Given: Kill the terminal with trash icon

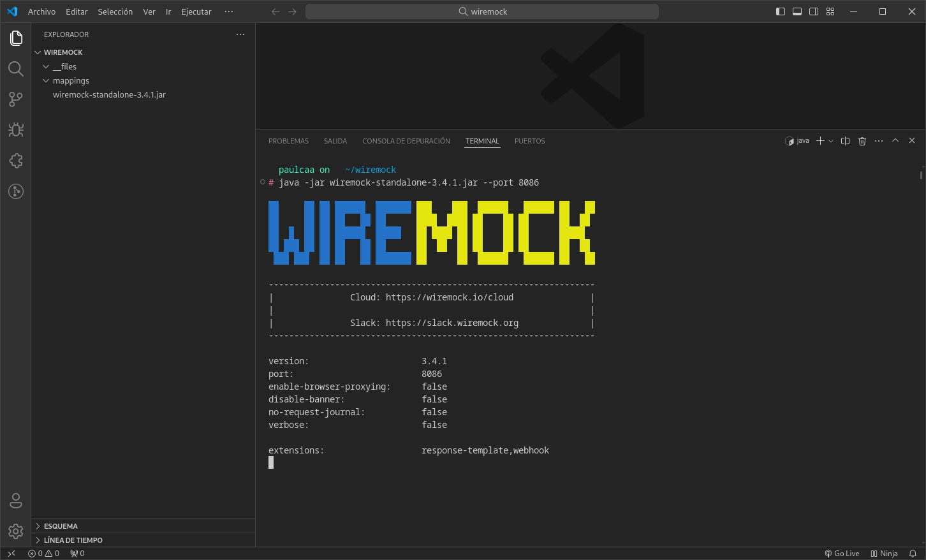Looking at the screenshot, I should (862, 141).
